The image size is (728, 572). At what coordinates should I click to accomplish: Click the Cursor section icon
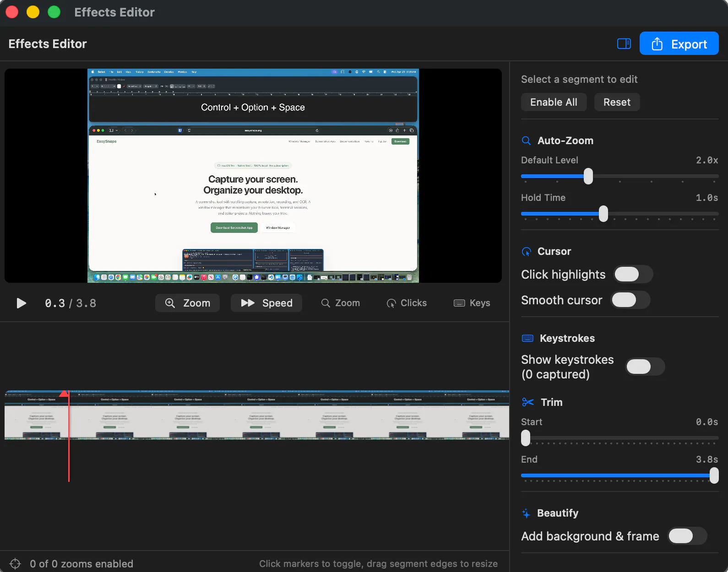click(x=527, y=252)
